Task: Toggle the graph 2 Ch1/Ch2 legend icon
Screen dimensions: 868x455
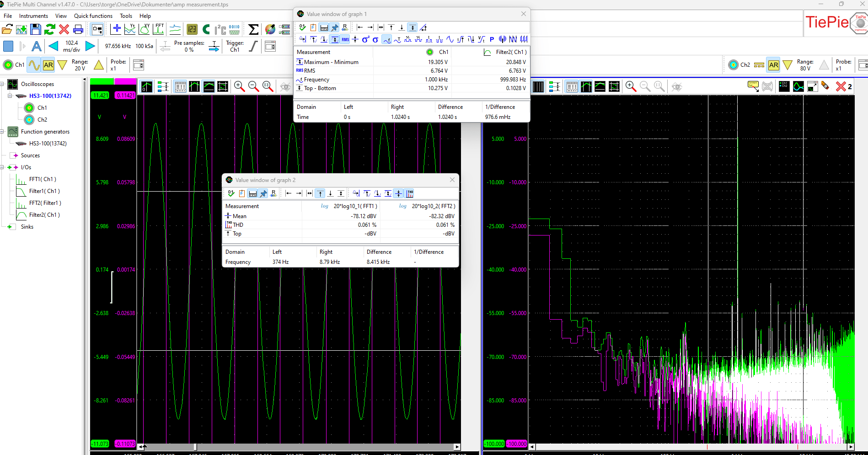Action: [784, 86]
